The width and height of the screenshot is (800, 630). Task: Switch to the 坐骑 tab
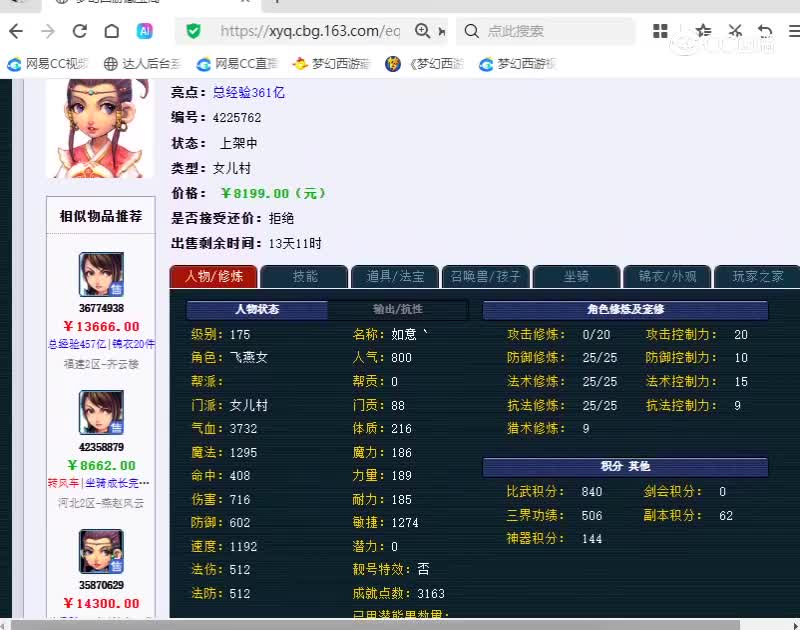pos(576,276)
